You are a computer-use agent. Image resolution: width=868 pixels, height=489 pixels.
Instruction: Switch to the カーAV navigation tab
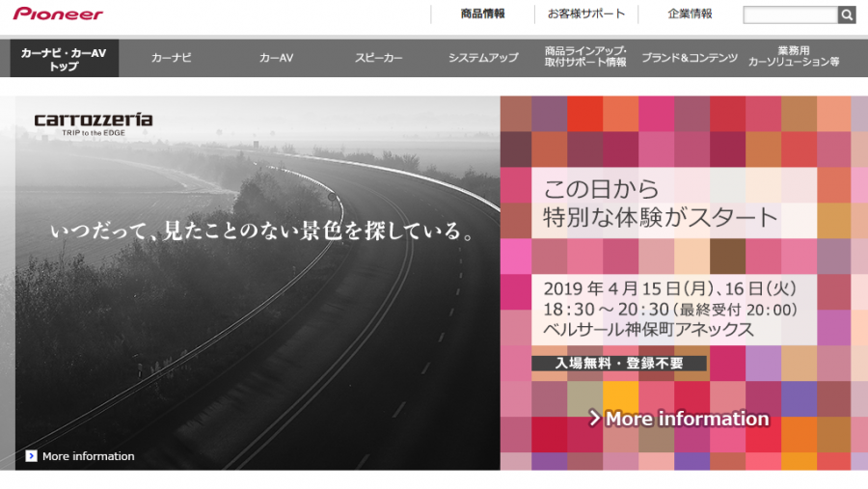pos(276,59)
